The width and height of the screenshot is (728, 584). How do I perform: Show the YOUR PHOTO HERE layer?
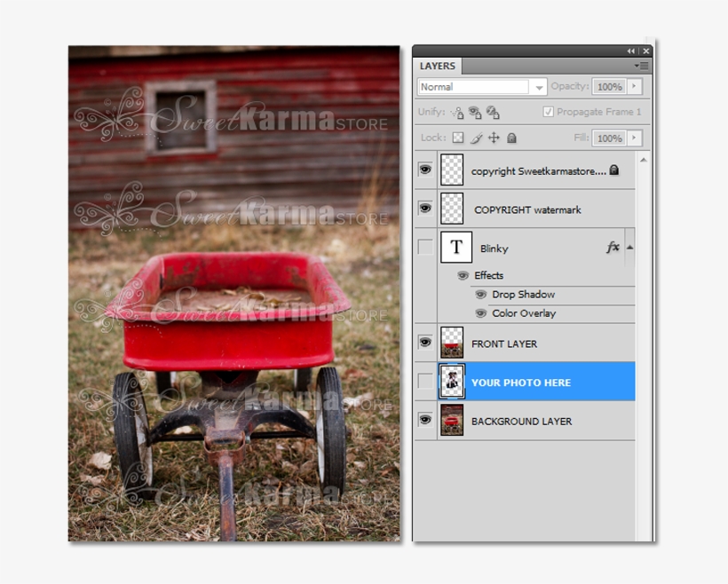click(x=425, y=381)
